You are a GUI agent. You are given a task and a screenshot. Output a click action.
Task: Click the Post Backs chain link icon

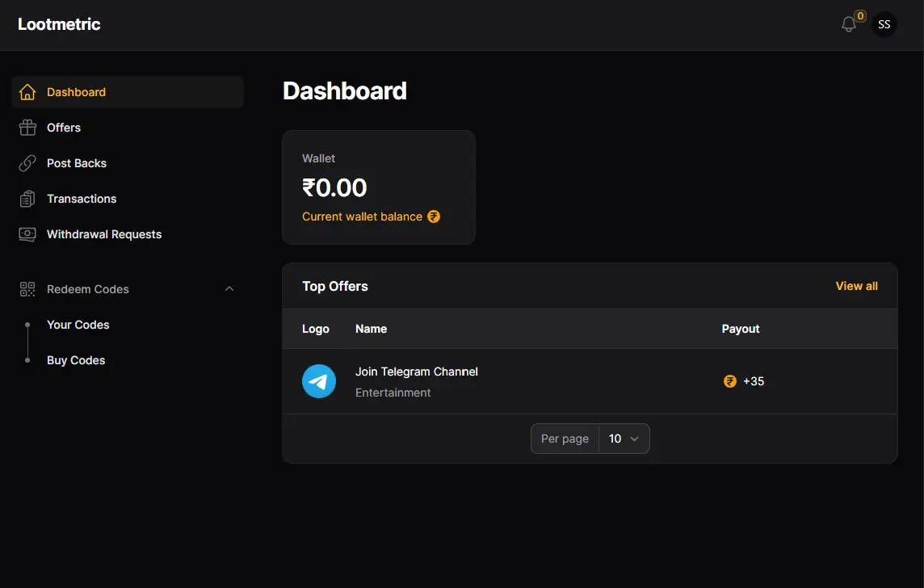pyautogui.click(x=27, y=163)
